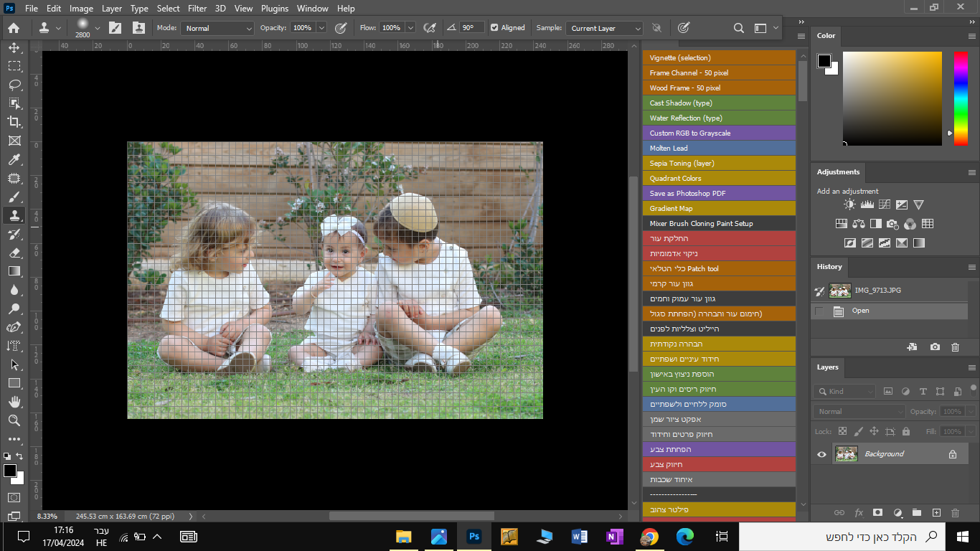Delete layer using Layers panel trash icon
The width and height of the screenshot is (980, 551).
point(955,513)
